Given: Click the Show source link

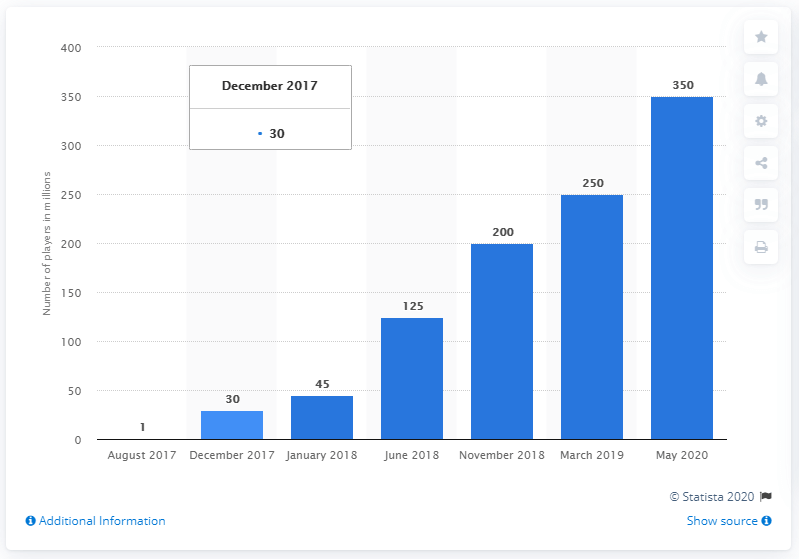Looking at the screenshot, I should [722, 521].
